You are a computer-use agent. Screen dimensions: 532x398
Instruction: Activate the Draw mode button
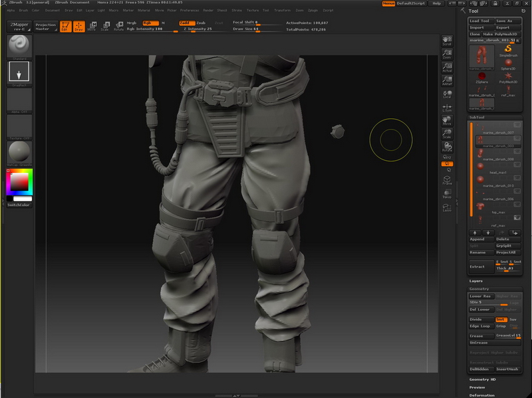[78, 27]
